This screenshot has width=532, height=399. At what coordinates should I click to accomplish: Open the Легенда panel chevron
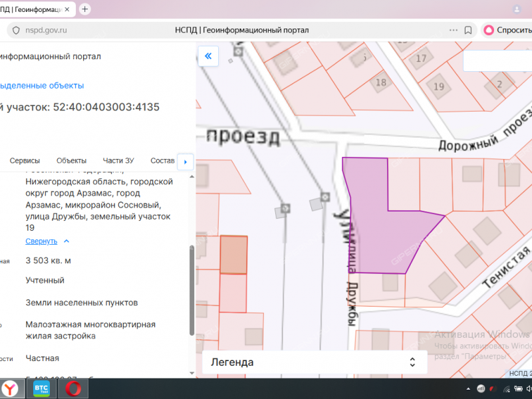coord(413,362)
